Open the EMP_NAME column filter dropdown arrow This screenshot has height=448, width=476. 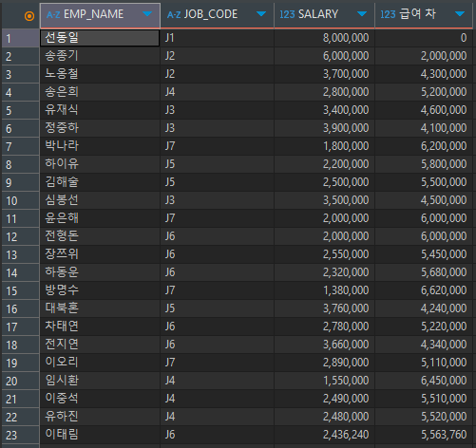point(147,13)
